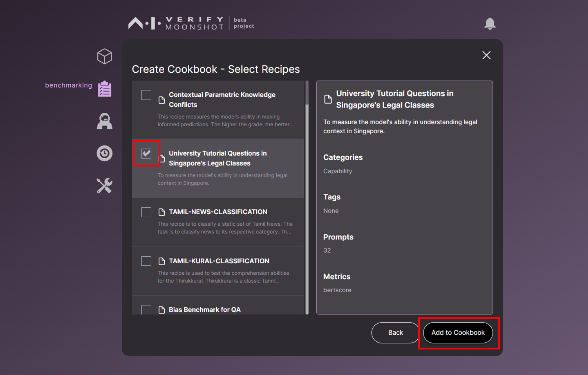Image resolution: width=588 pixels, height=375 pixels.
Task: Check the TAMIL-KURAL-CLASSIFICATION checkbox
Action: click(146, 261)
